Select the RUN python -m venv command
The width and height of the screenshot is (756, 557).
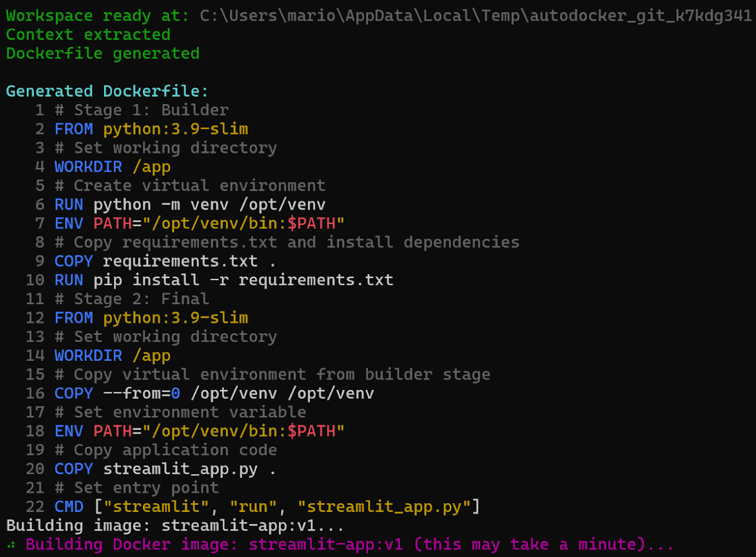[x=189, y=204]
